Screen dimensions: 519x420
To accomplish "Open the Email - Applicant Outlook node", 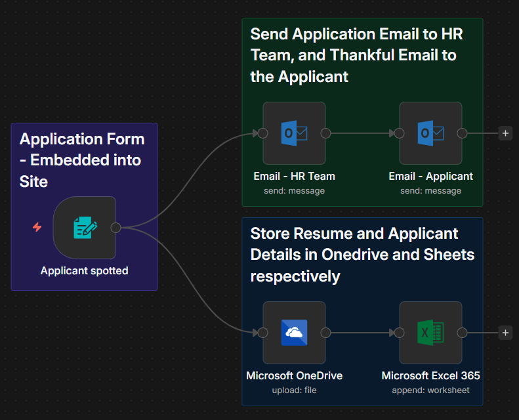I will coord(430,133).
